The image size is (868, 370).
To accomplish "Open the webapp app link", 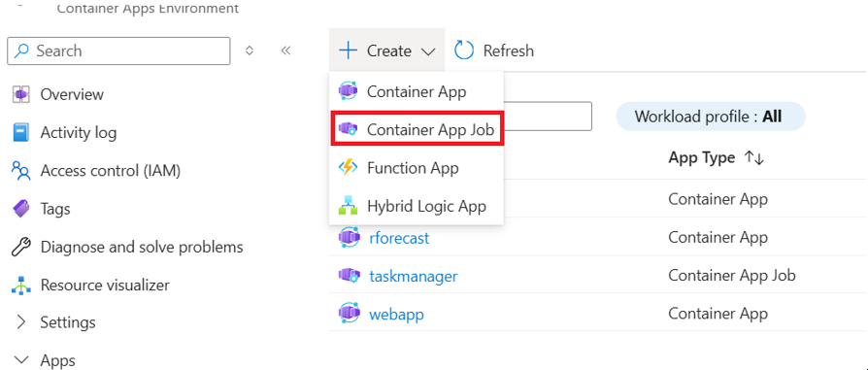I will pyautogui.click(x=396, y=314).
